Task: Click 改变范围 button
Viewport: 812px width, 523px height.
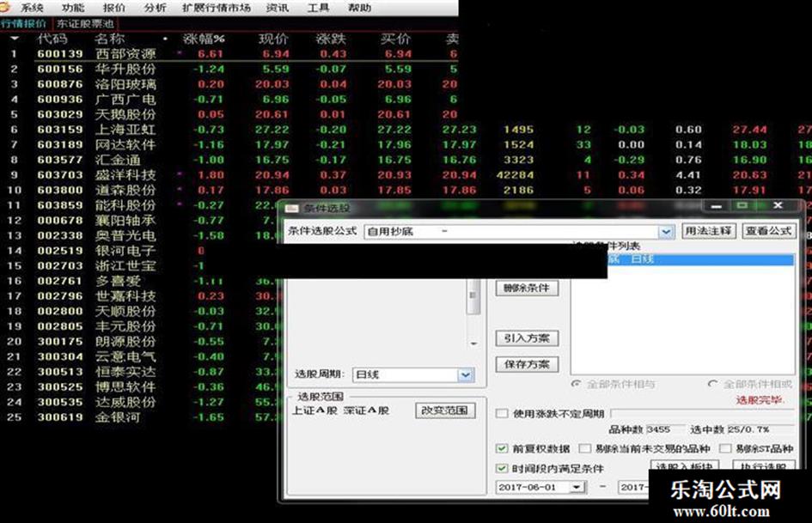Action: [x=445, y=410]
